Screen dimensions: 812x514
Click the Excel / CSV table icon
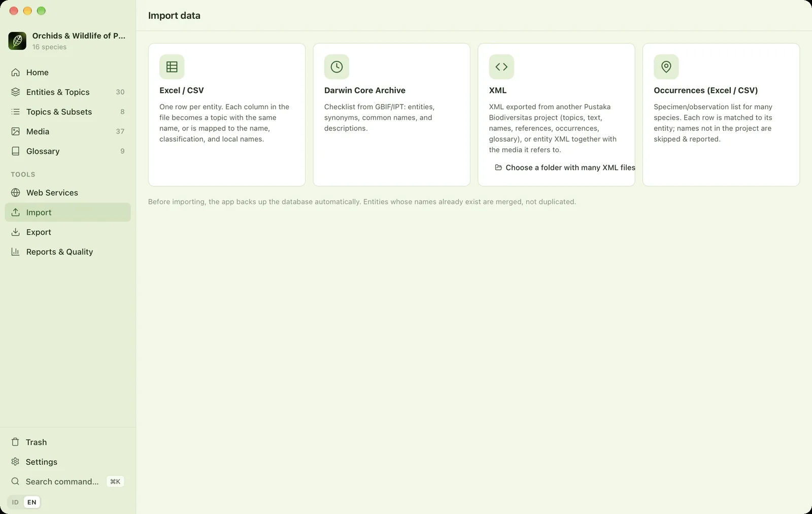tap(172, 67)
